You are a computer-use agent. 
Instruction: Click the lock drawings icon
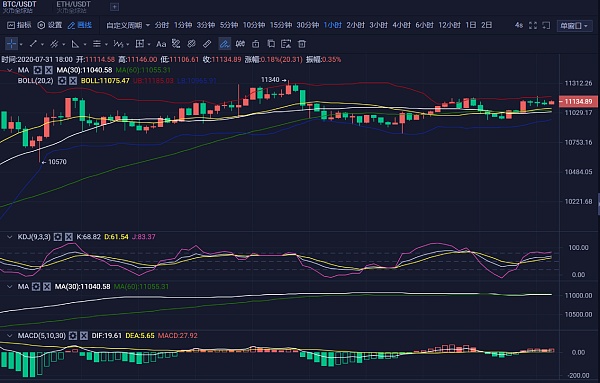click(x=256, y=44)
